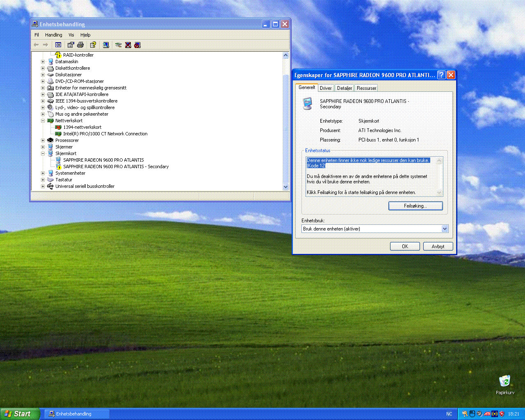This screenshot has width=525, height=420.
Task: Click the Feilsøking... button
Action: [415, 206]
